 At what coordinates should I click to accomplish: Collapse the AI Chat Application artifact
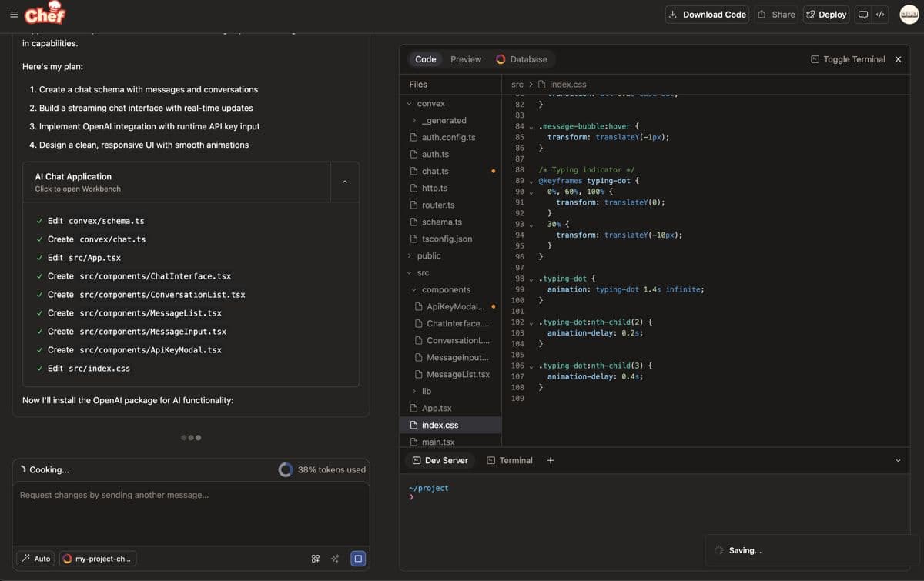[x=344, y=182]
